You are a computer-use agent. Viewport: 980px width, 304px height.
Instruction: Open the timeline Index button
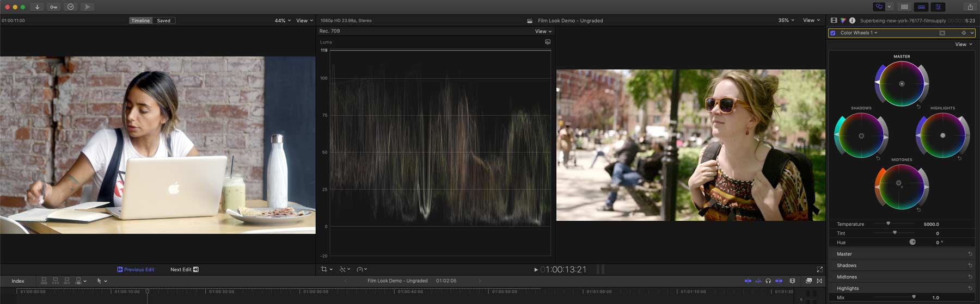pos(18,281)
